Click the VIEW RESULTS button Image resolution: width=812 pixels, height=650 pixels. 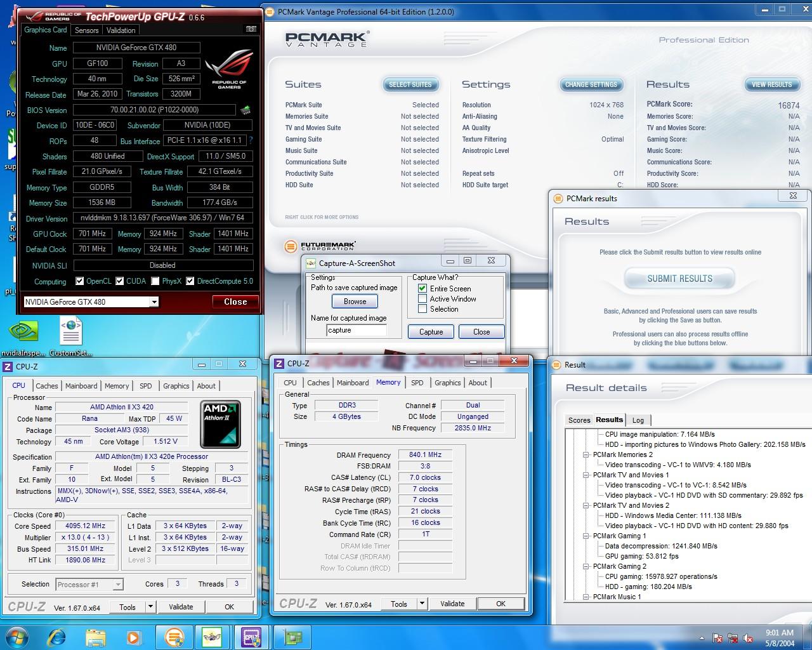click(772, 84)
